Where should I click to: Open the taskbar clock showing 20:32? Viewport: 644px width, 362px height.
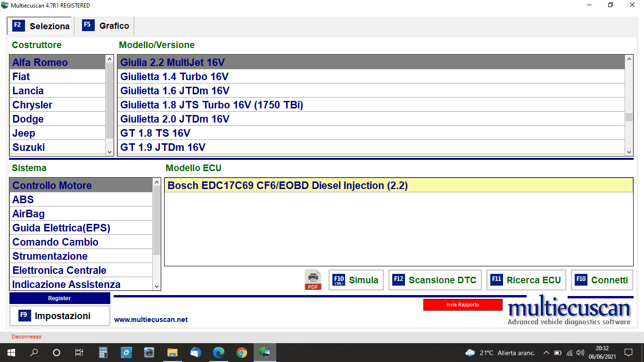[x=602, y=352]
